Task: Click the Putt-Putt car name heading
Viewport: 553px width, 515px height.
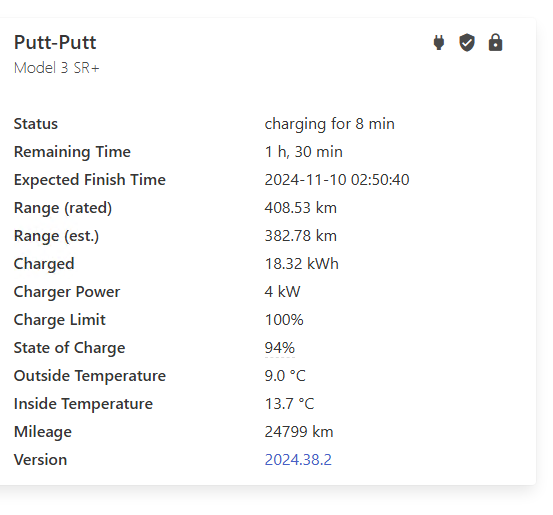Action: click(55, 43)
